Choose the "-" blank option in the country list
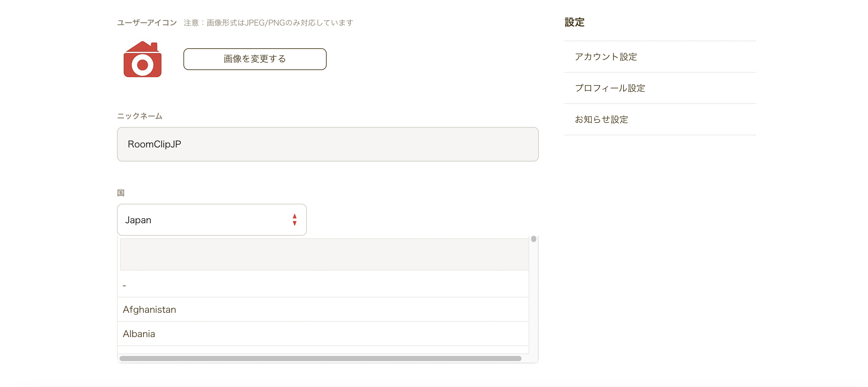Screen dimensions: 868x387 (323, 285)
